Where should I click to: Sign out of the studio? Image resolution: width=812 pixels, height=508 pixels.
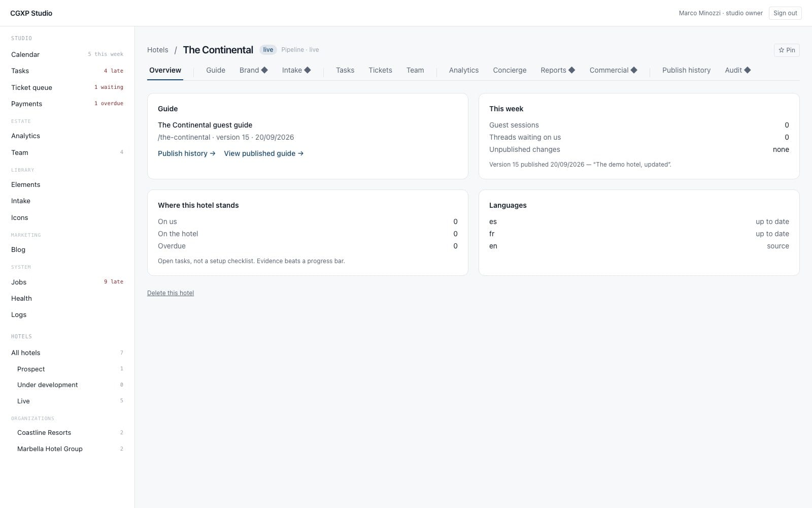click(785, 13)
